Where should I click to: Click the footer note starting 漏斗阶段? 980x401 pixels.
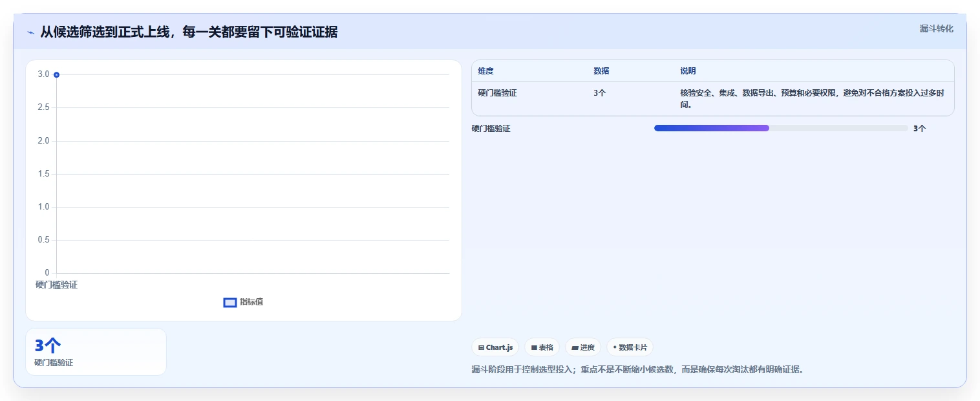[x=638, y=370]
